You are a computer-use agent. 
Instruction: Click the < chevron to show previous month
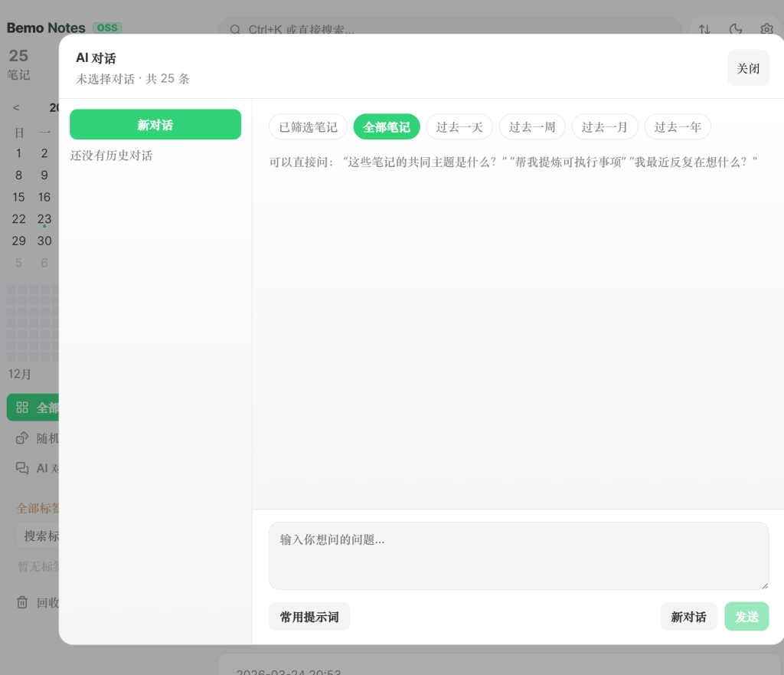coord(16,107)
